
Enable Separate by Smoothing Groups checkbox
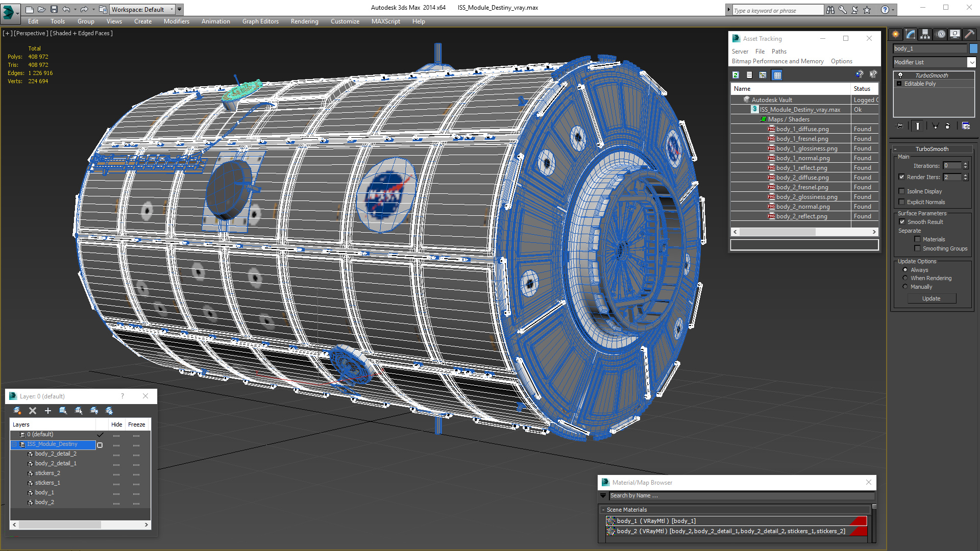(917, 248)
